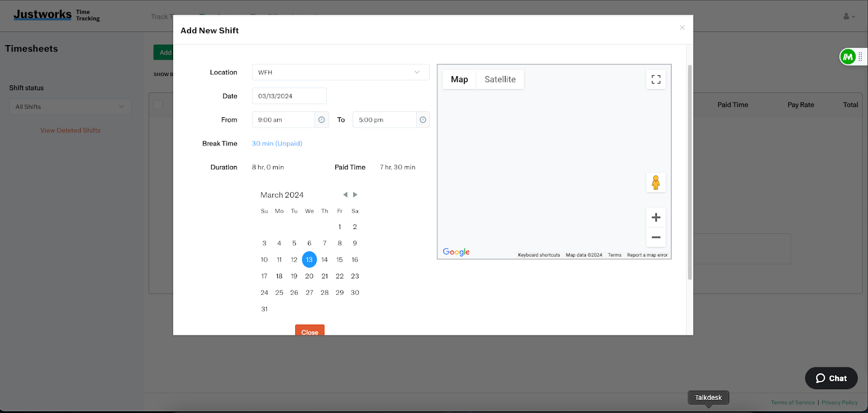Select the Map view tab
The image size is (868, 413).
tap(459, 79)
